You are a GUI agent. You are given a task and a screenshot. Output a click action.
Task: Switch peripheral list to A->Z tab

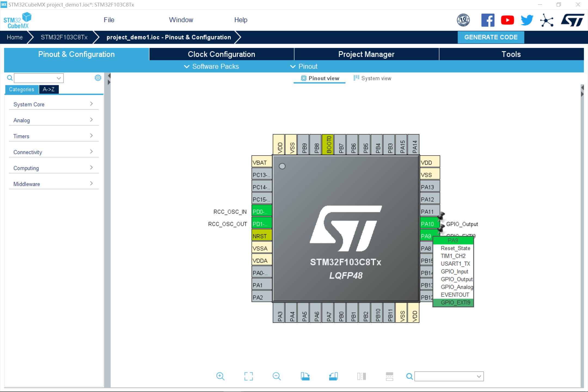[x=49, y=89]
